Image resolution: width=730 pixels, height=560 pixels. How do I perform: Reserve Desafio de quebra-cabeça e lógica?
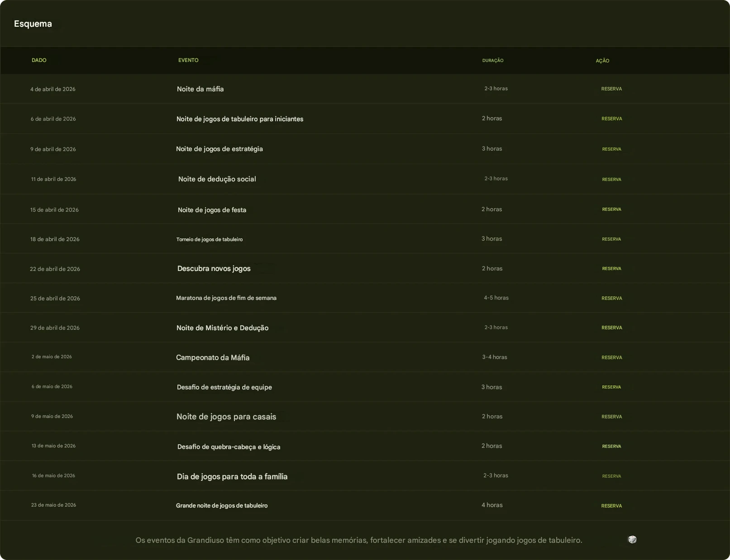[611, 446]
